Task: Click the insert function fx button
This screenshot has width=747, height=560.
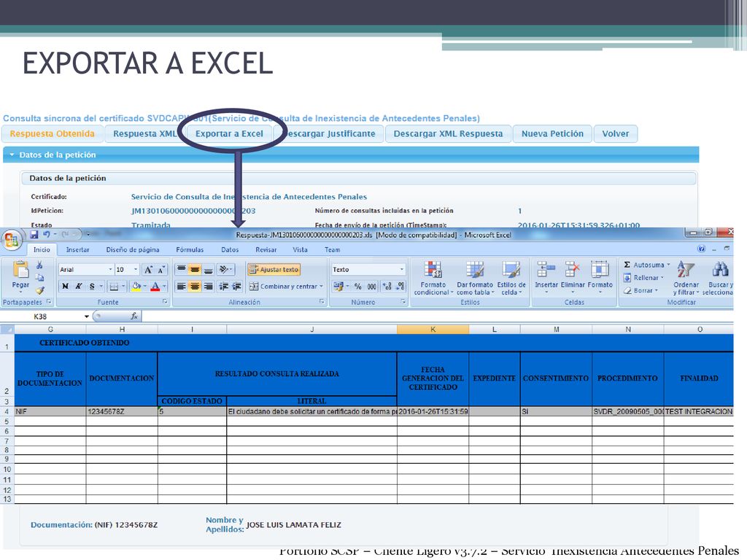Action: tap(134, 316)
